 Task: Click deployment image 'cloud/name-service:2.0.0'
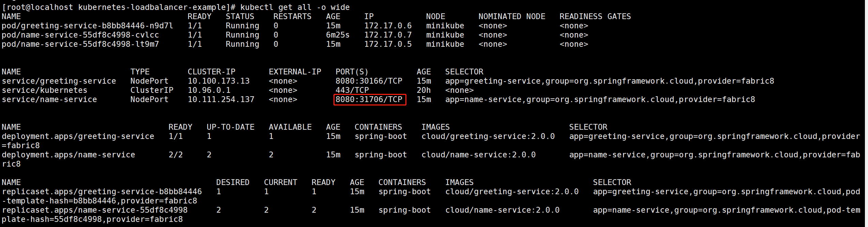pos(478,155)
